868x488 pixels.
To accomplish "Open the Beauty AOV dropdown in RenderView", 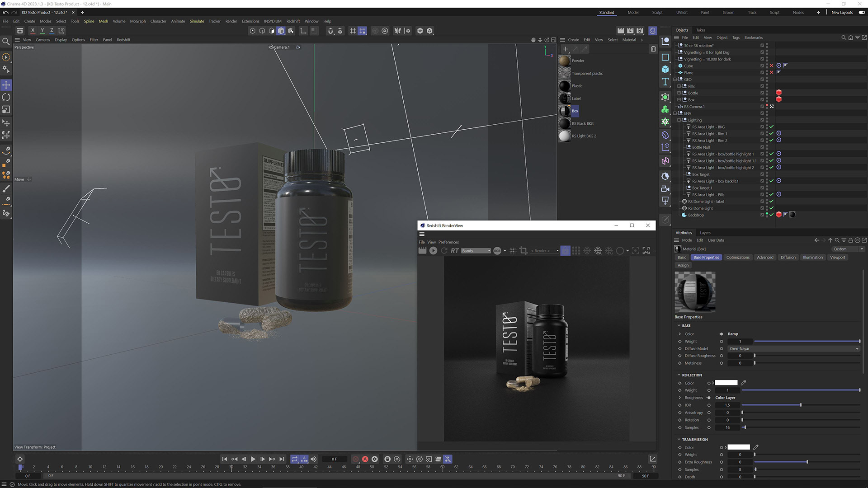I will coord(476,251).
